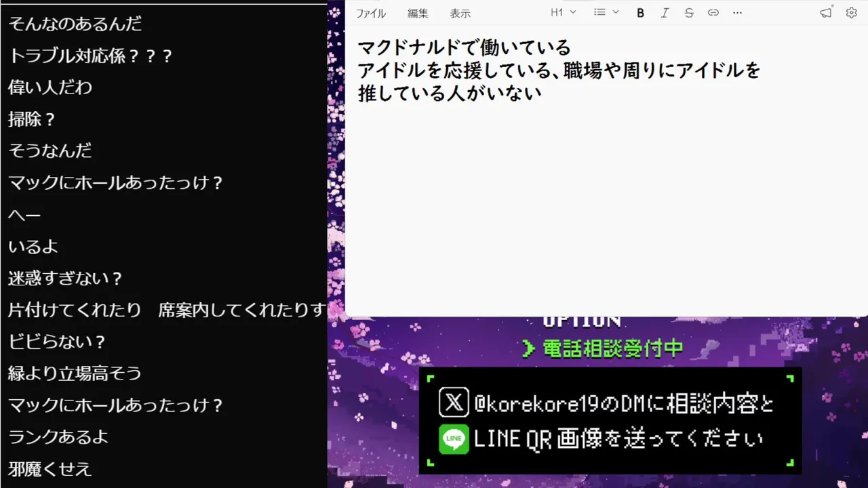The width and height of the screenshot is (868, 488).
Task: Select the chat comment ランクあるよ
Action: [x=58, y=436]
